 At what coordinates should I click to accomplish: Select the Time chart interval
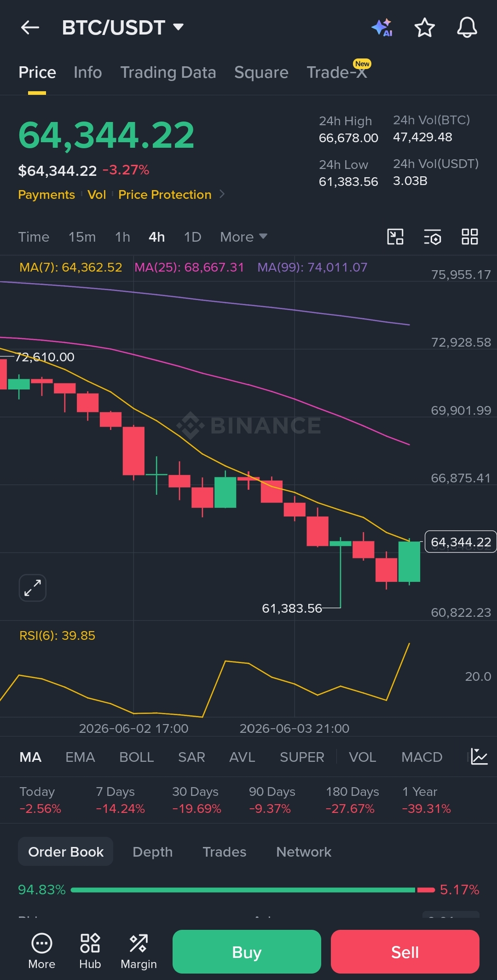(34, 237)
